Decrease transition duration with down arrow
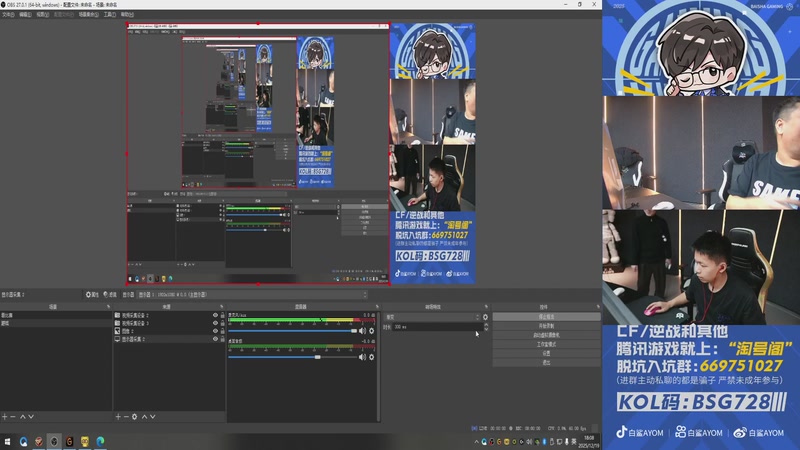Image resolution: width=800 pixels, height=450 pixels. 486,329
